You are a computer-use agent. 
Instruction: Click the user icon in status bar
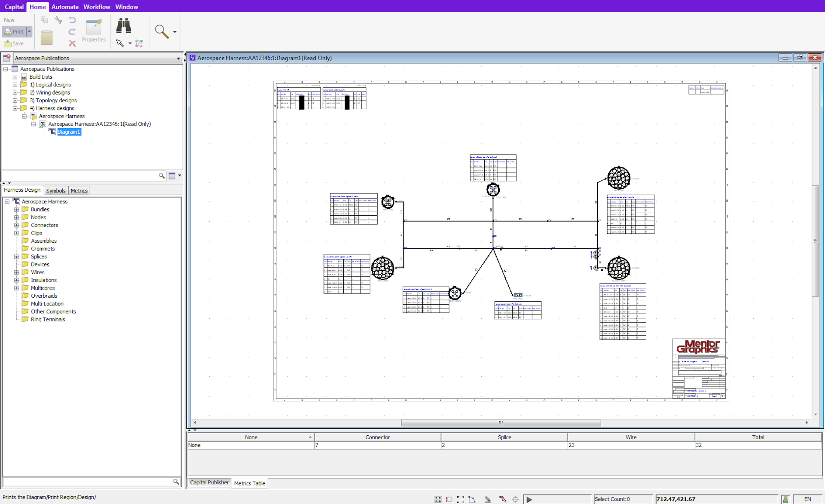785,499
